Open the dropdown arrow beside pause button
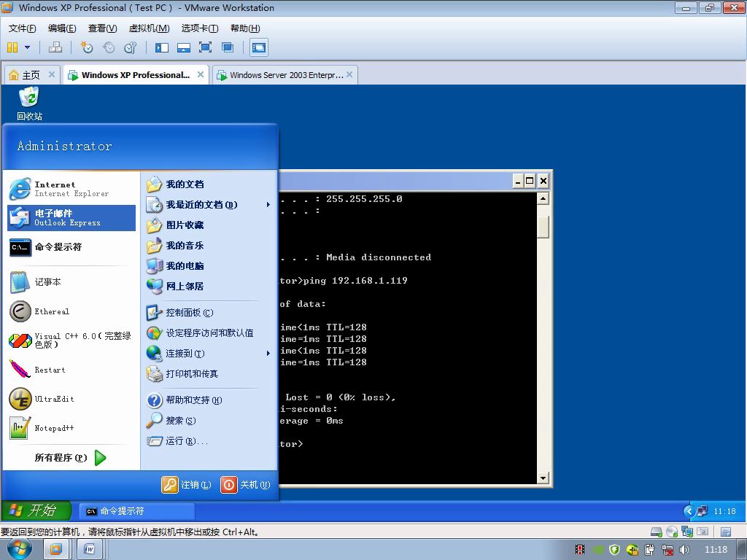The image size is (747, 560). coord(27,47)
